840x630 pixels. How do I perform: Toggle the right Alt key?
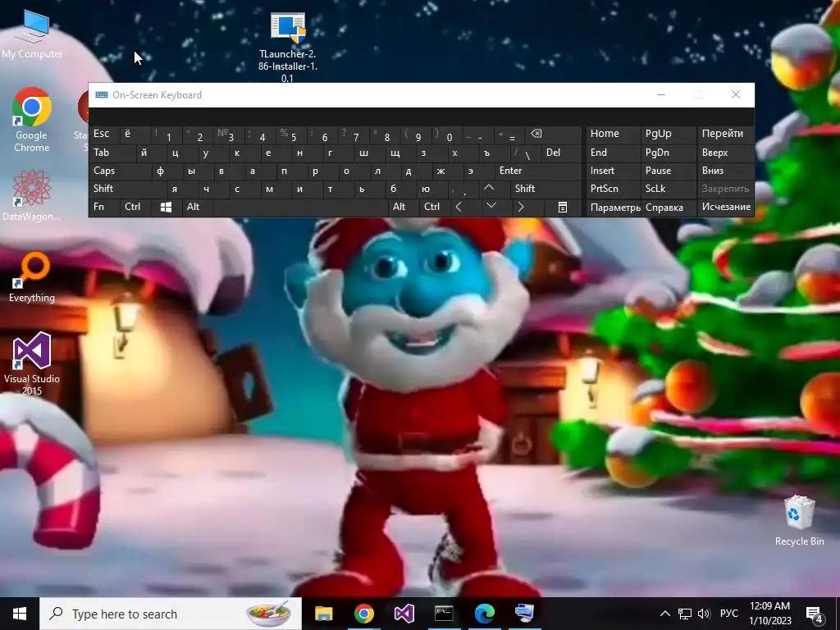pyautogui.click(x=404, y=207)
